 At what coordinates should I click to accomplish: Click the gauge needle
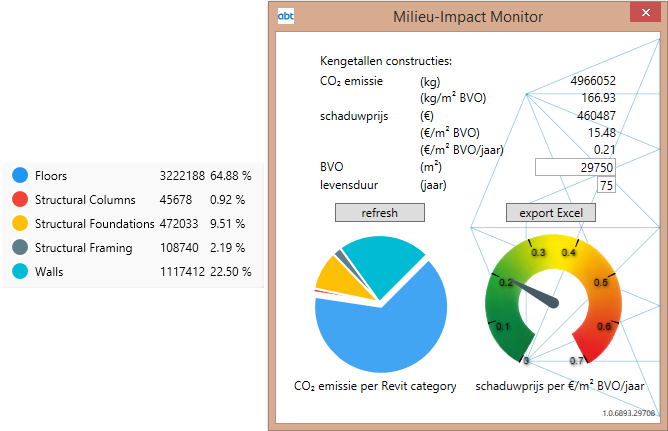point(535,292)
